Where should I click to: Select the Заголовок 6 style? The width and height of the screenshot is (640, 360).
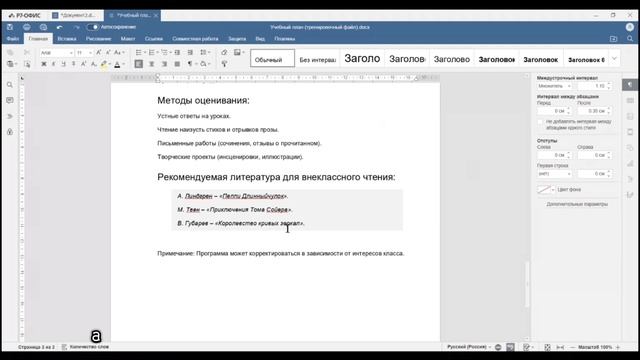pos(586,59)
